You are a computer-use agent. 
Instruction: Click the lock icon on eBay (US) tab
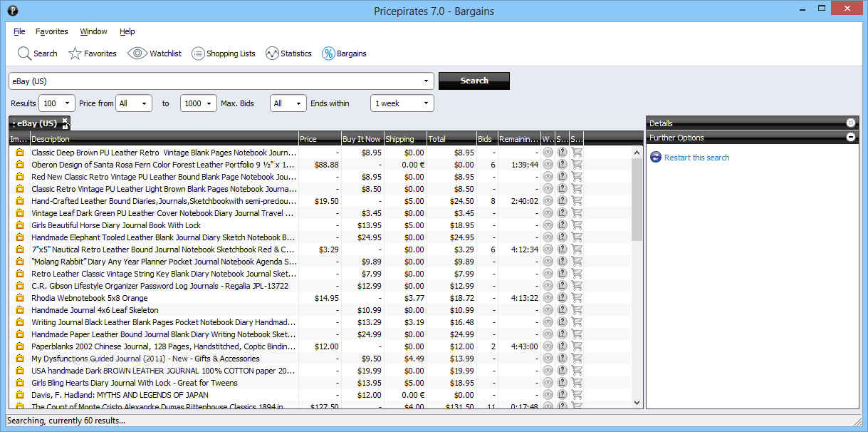(65, 127)
